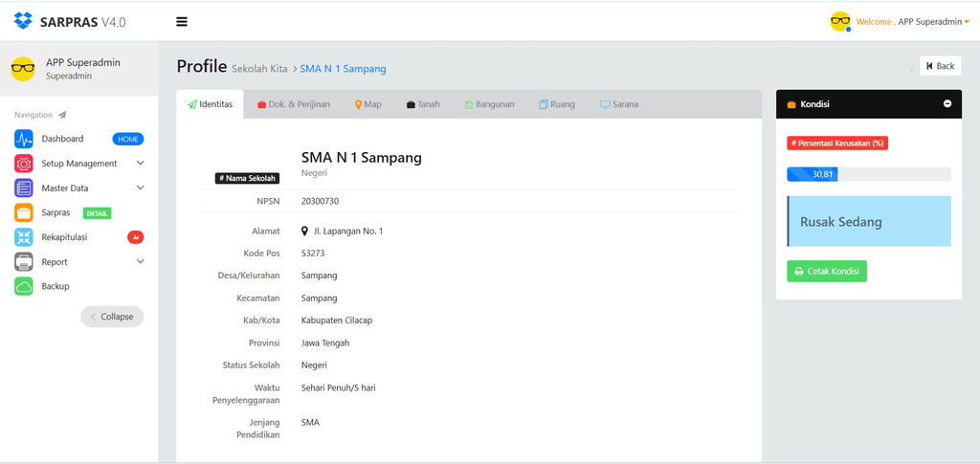Open Sarpras via its orange folder icon
Viewport: 980px width, 464px height.
pos(24,213)
